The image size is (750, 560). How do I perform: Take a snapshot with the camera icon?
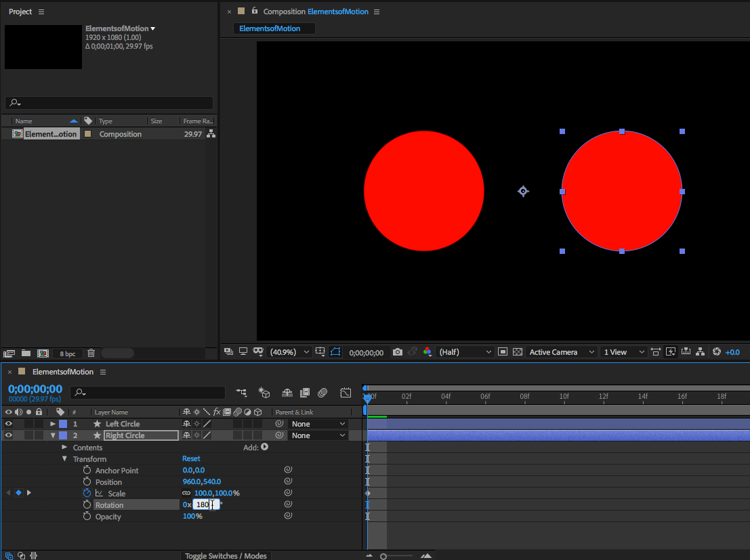pyautogui.click(x=398, y=352)
